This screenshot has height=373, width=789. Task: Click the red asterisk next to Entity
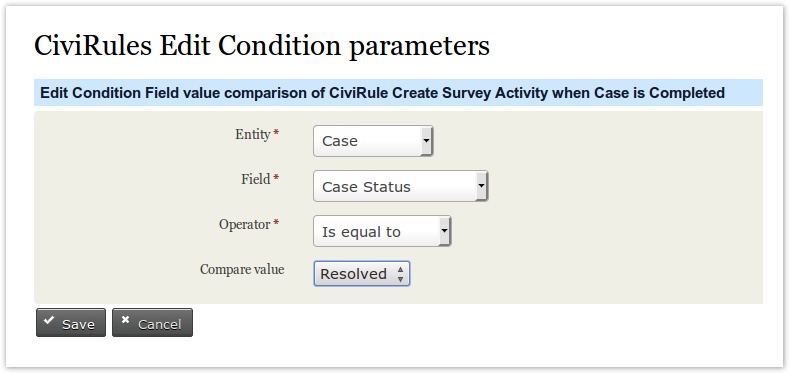(276, 133)
